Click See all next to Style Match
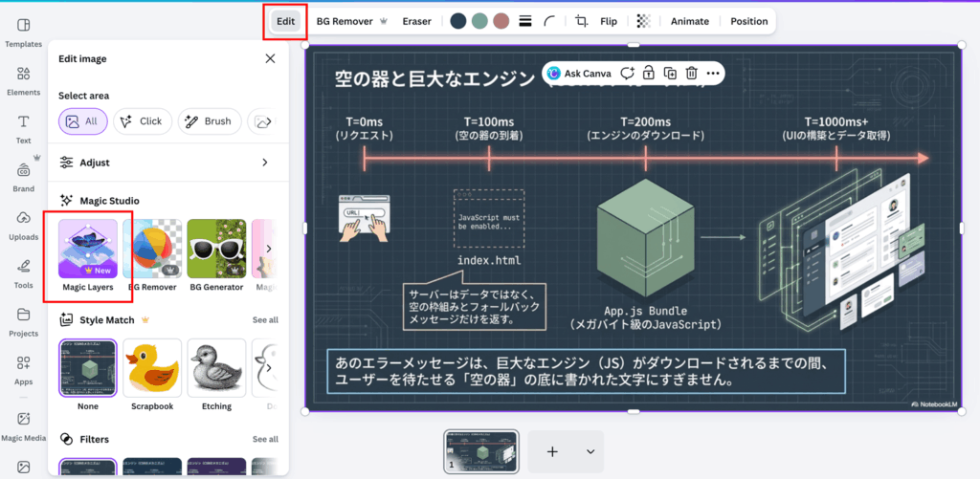The width and height of the screenshot is (980, 479). [265, 320]
